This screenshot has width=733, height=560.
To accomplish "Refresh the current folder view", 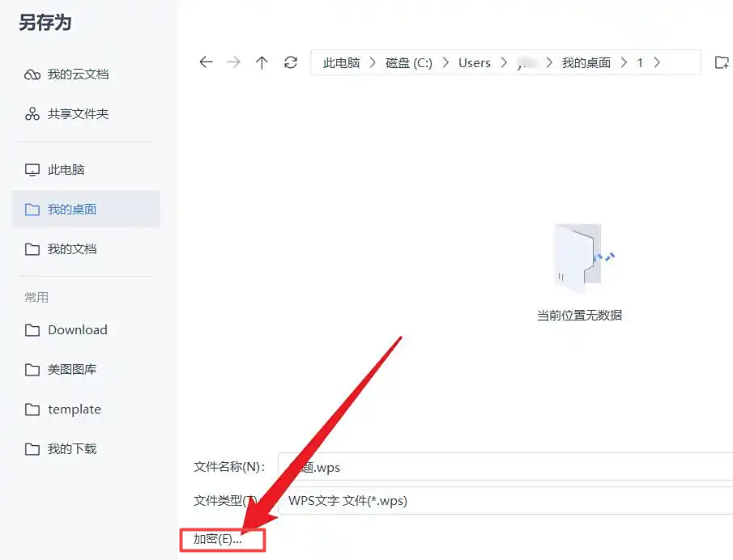I will coord(291,62).
